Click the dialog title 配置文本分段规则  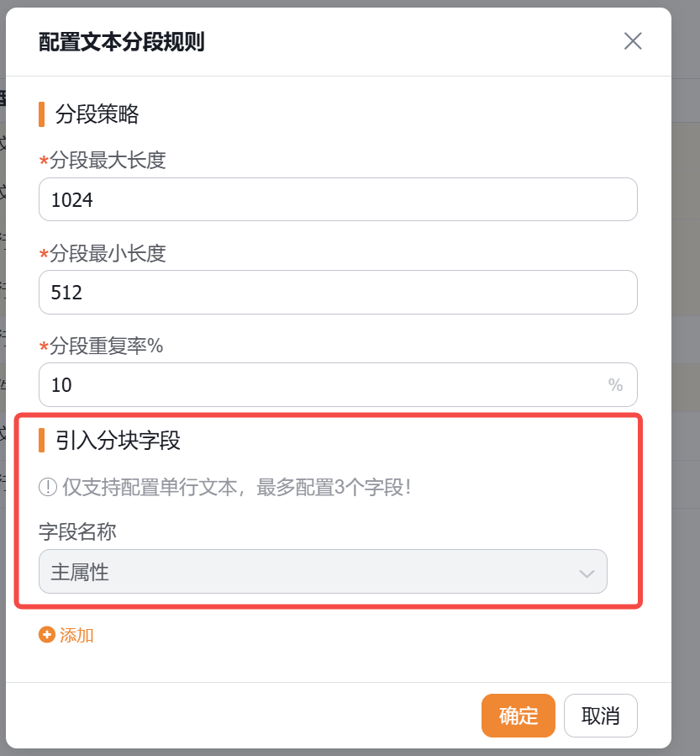(x=122, y=41)
